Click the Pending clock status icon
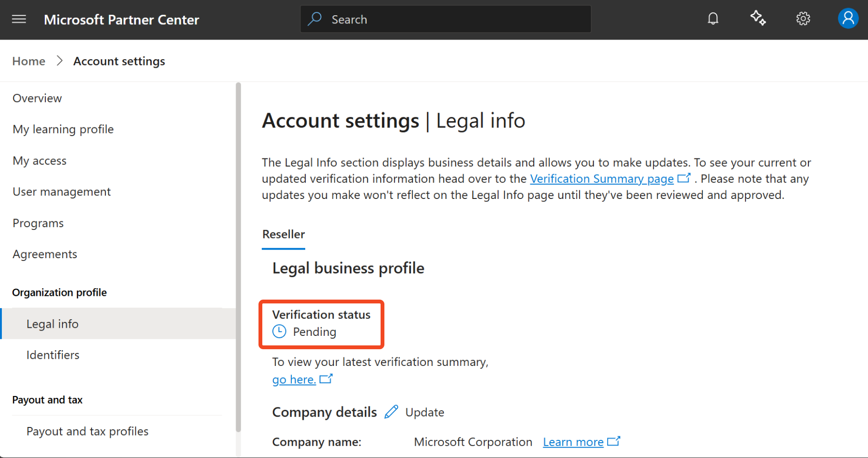 [279, 332]
